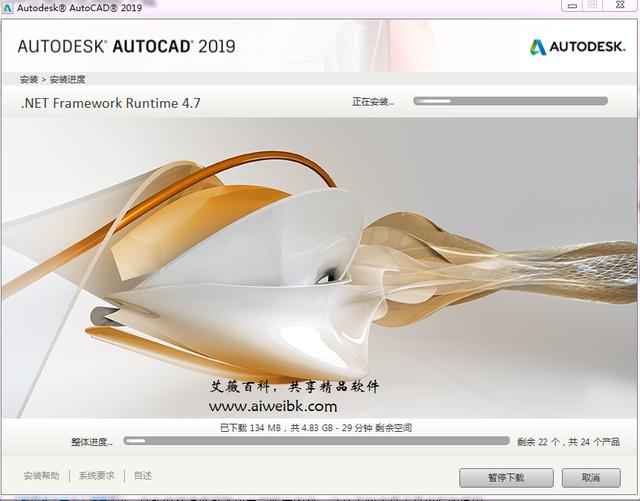Click the Autodesk AutoCAD 2019 window title

80,7
